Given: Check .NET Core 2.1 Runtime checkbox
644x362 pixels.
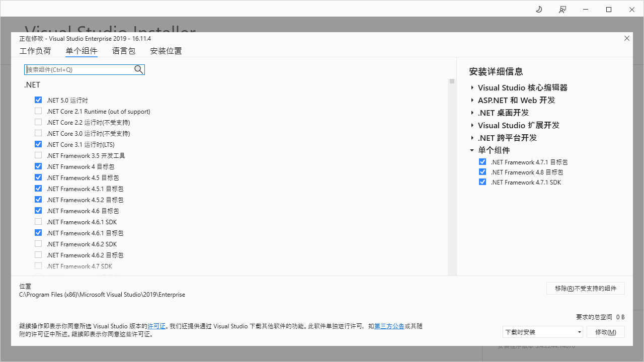Looking at the screenshot, I should pos(38,111).
